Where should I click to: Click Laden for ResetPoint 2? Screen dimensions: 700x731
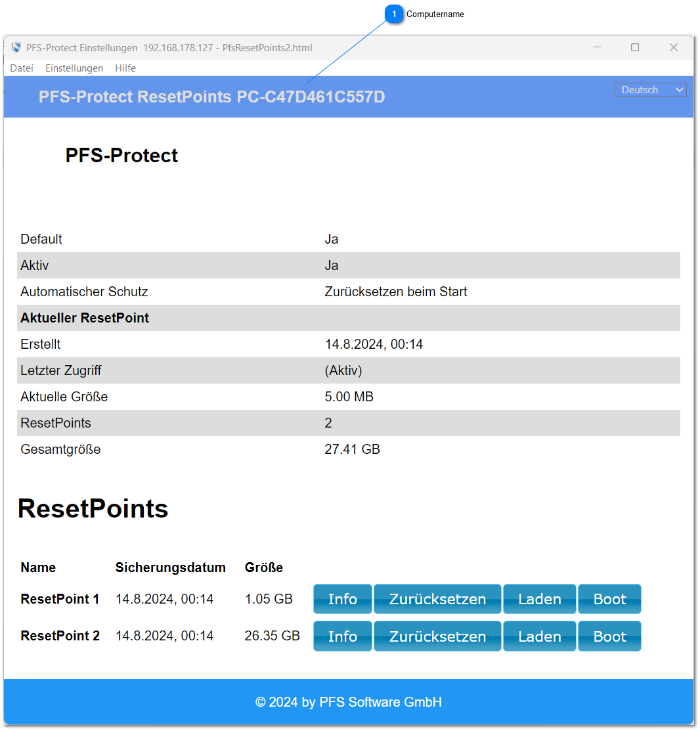pos(540,636)
